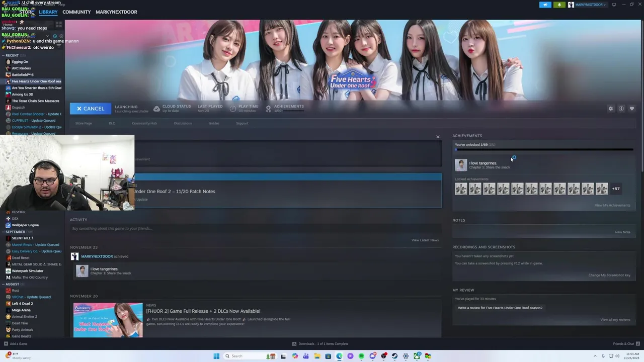
Task: Click the Dispatch game icon
Action: (8, 108)
